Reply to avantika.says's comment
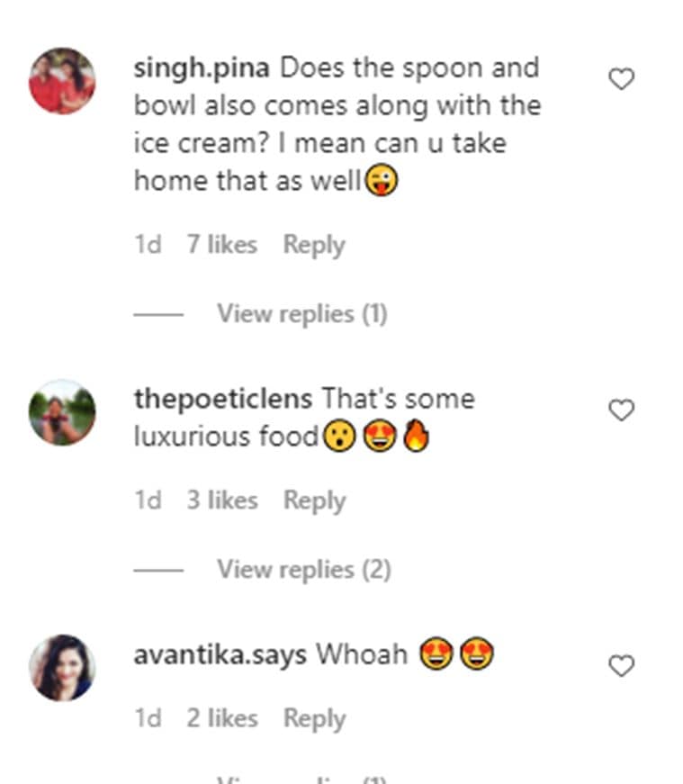The height and width of the screenshot is (784, 683). pos(314,718)
